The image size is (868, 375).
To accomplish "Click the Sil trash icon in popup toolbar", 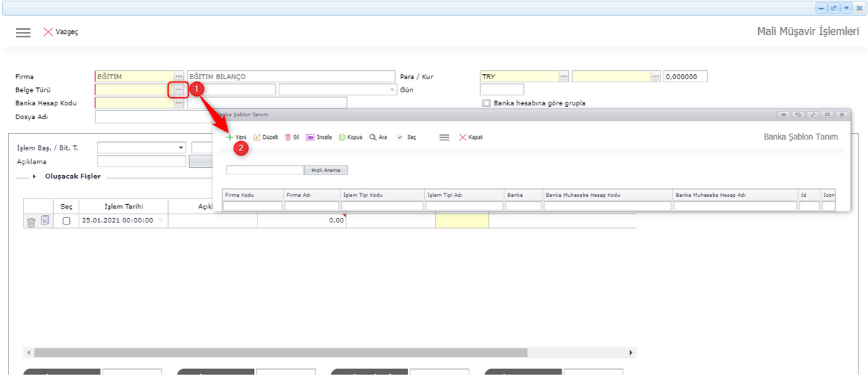I will click(288, 137).
